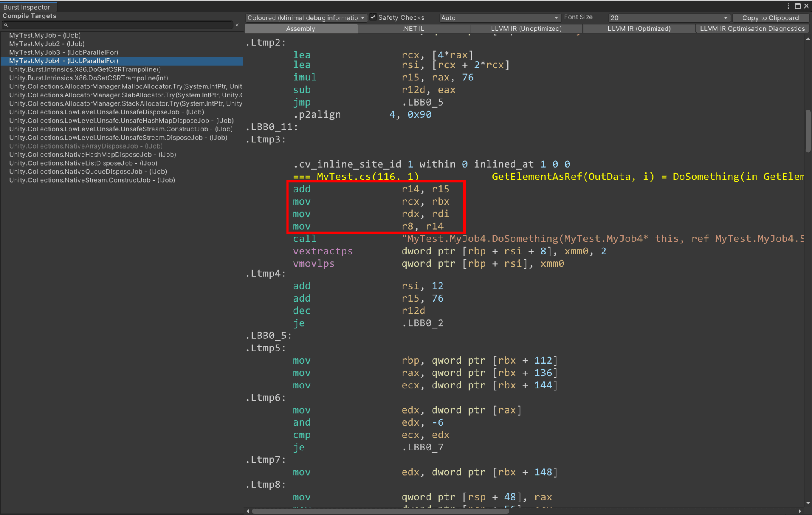This screenshot has height=515, width=812.
Task: Switch to the .NET IL tab
Action: coord(414,28)
